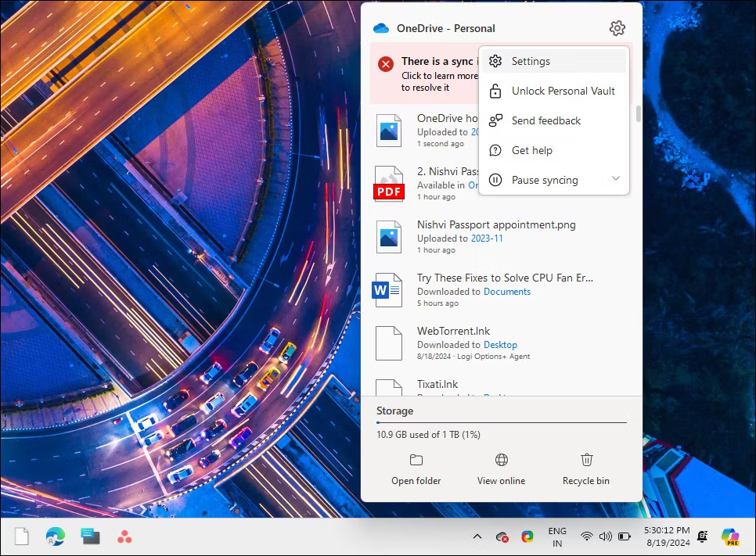Expand the Pause syncing duration chevron
The width and height of the screenshot is (756, 556).
(616, 180)
